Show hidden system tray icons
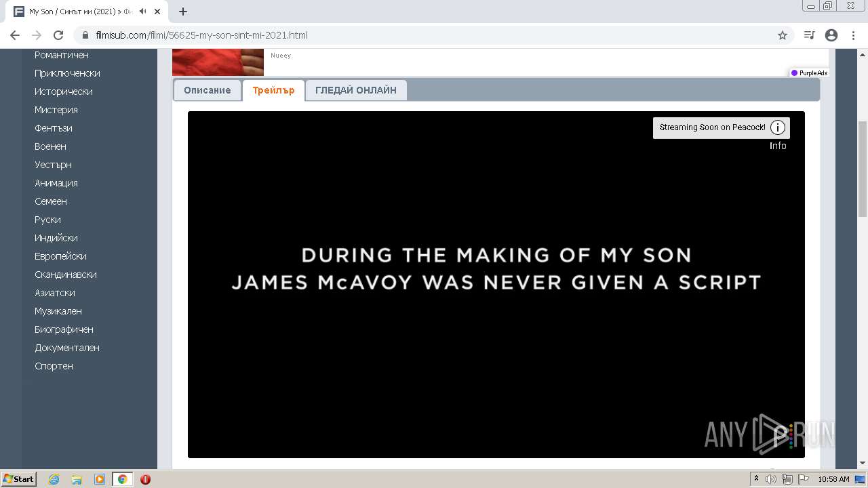868x488 pixels. click(x=757, y=479)
